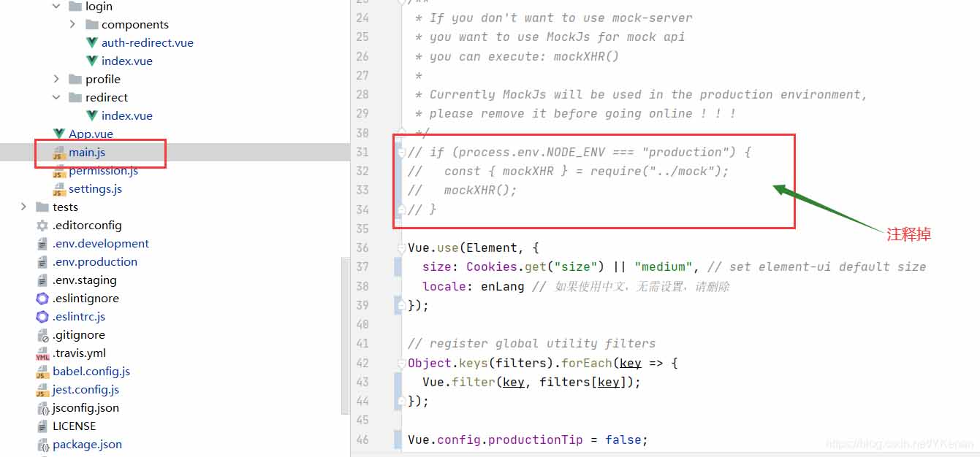Click the Vue icon of redirect index.vue
The width and height of the screenshot is (980, 457).
(x=92, y=116)
